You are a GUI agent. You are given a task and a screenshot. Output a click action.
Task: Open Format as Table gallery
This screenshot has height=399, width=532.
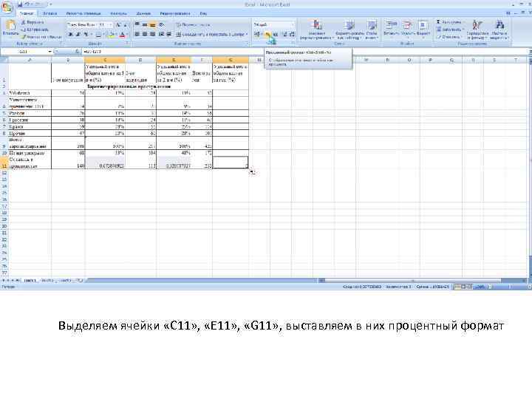[349, 30]
